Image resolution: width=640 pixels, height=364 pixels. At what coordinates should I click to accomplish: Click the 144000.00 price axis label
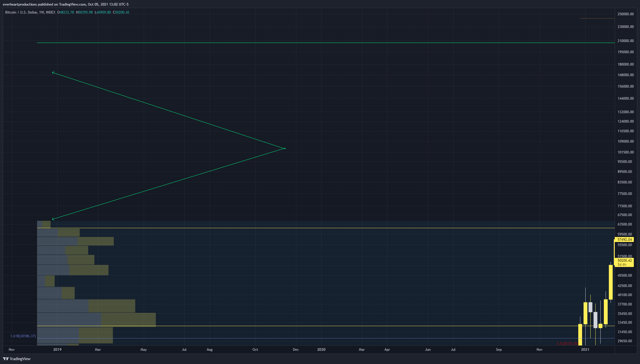(626, 98)
